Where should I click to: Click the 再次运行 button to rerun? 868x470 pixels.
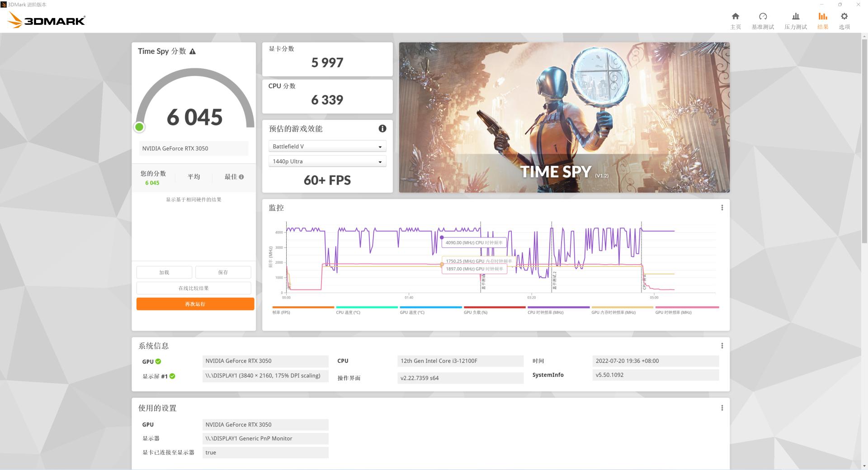195,304
